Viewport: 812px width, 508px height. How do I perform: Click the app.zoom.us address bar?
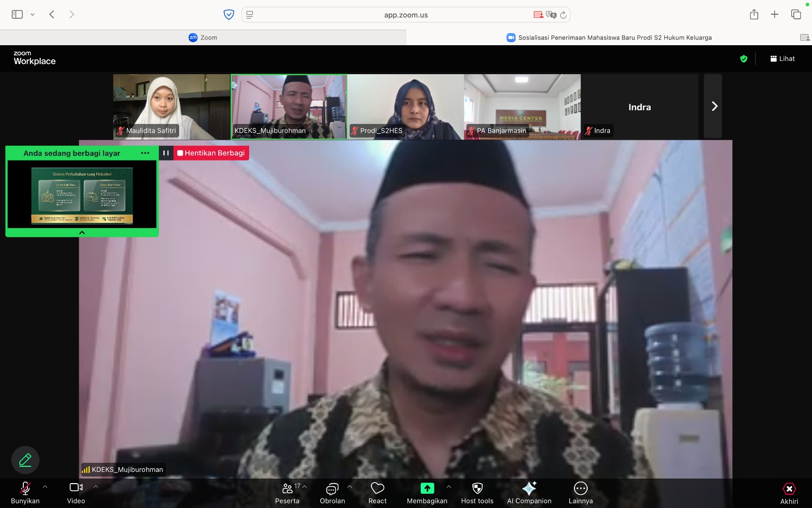pyautogui.click(x=406, y=15)
